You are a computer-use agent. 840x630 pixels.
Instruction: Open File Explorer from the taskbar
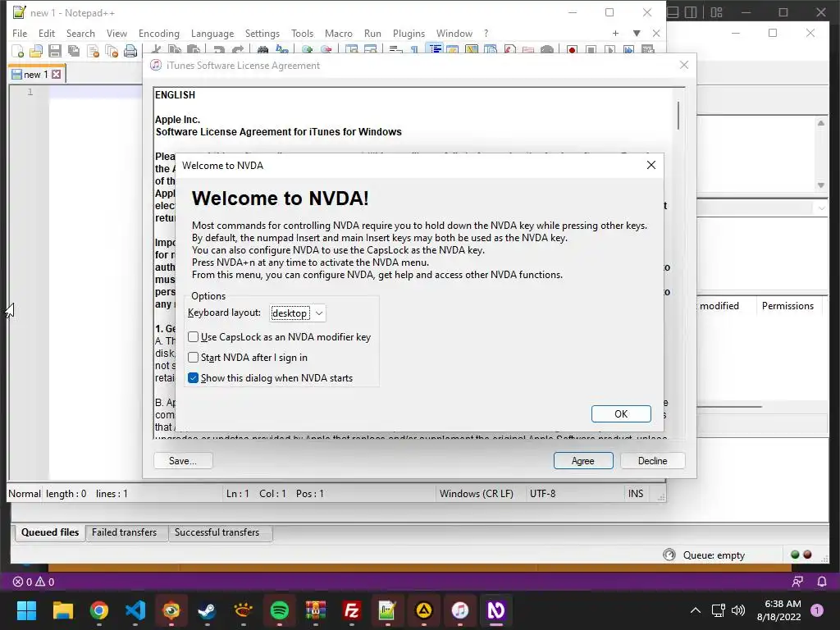pos(62,610)
